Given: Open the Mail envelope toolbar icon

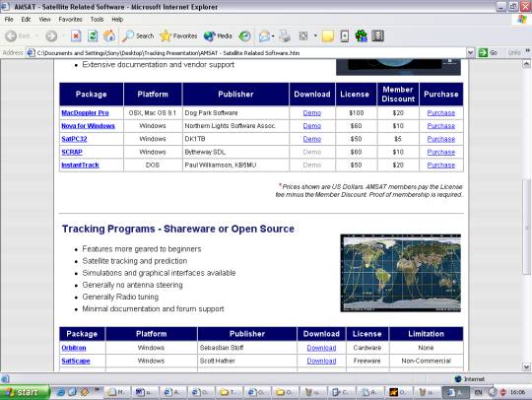Looking at the screenshot, I should point(265,36).
